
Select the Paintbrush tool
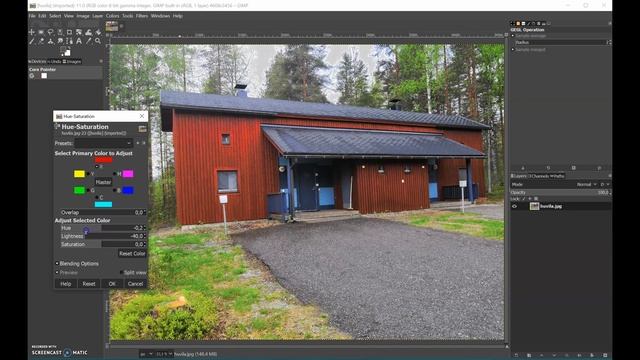point(31,41)
